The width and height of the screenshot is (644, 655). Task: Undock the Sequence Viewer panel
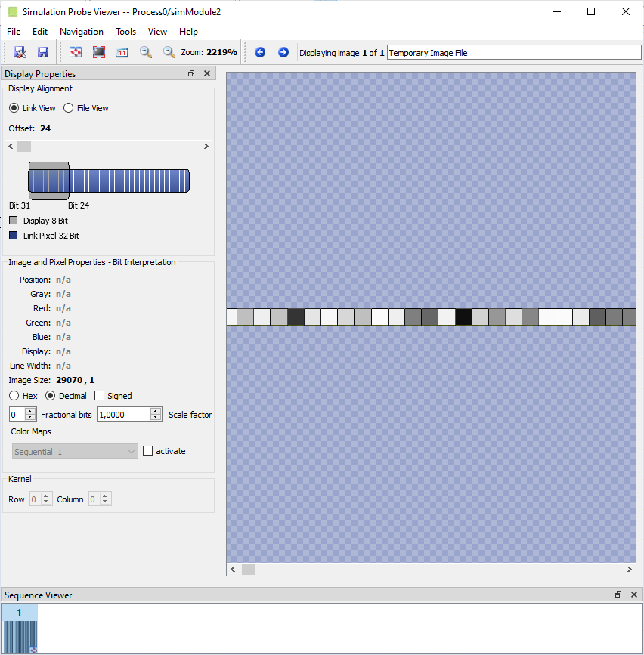pos(618,594)
